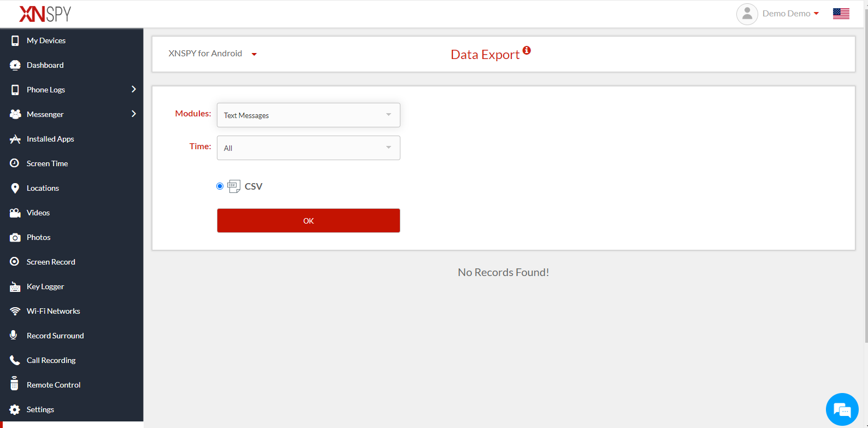
Task: Click the CSV file icon
Action: click(234, 186)
